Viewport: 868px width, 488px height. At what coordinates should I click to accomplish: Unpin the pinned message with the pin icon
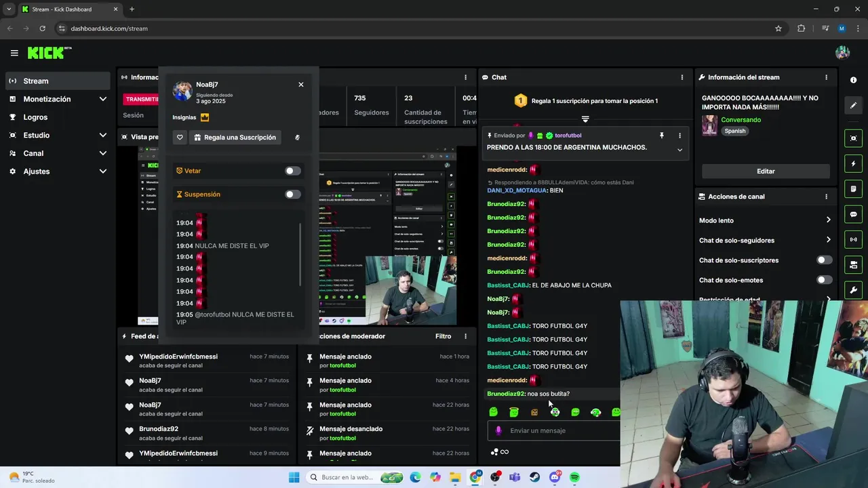pos(661,136)
